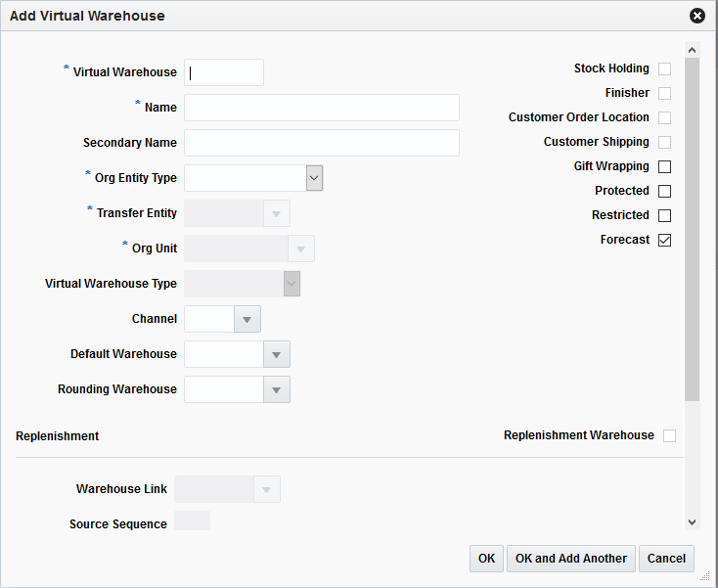The height and width of the screenshot is (588, 718).
Task: Close the Add Virtual Warehouse dialog
Action: click(x=697, y=16)
